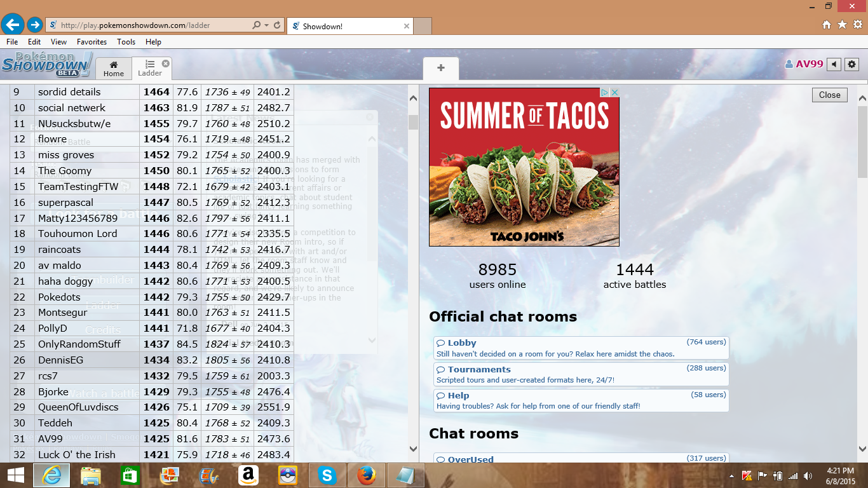Switch to the Home tab
Viewport: 868px width, 488px height.
(x=114, y=69)
